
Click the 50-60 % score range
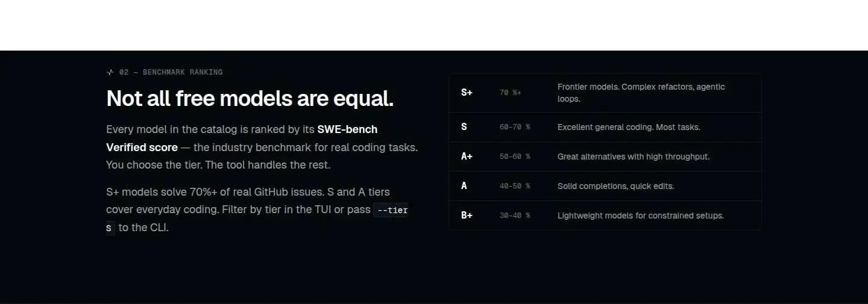tap(515, 157)
